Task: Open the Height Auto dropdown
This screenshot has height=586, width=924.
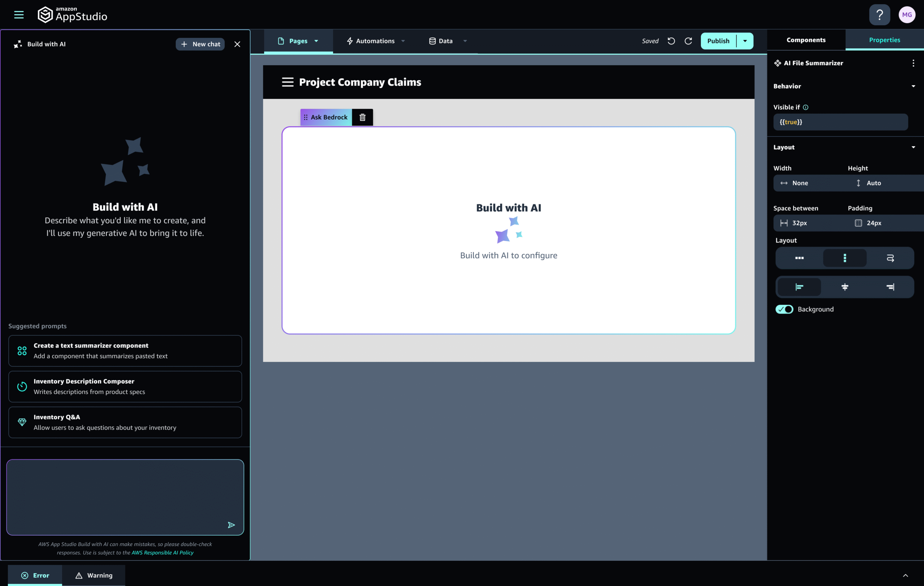Action: [x=886, y=183]
